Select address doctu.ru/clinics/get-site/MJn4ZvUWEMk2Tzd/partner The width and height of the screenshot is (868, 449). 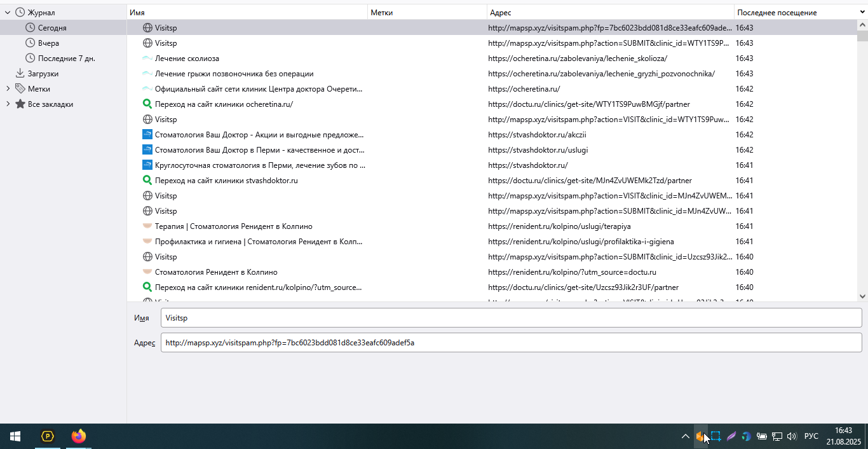590,180
